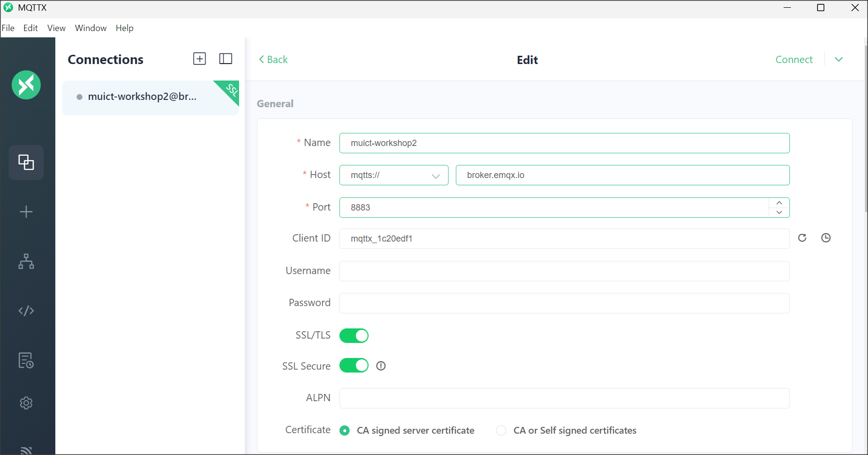868x455 pixels.
Task: Open the mqtts:// protocol dropdown
Action: coord(394,175)
